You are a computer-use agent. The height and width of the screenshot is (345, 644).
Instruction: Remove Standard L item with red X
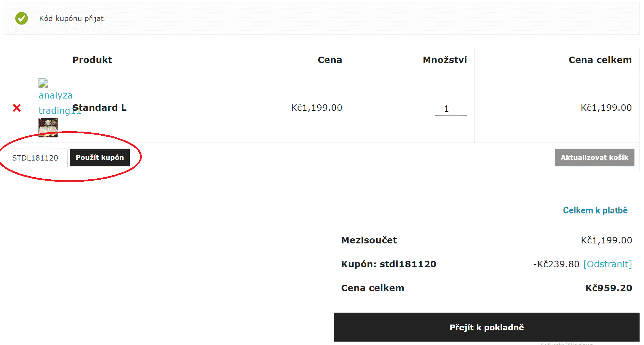17,108
